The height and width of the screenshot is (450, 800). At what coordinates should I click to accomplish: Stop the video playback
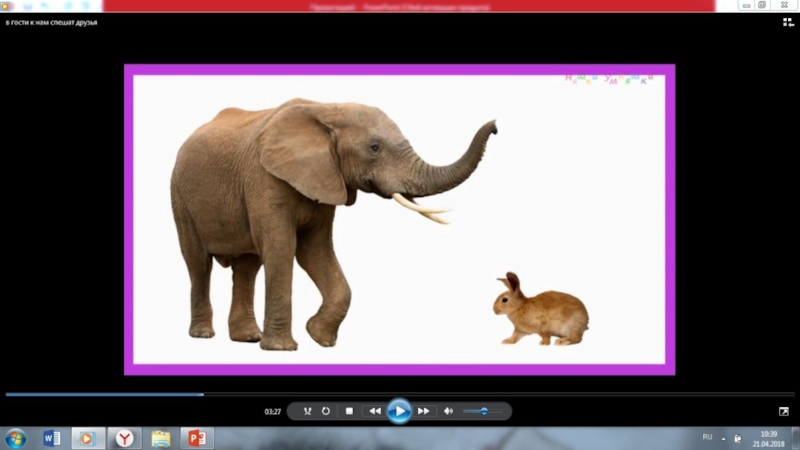click(349, 411)
